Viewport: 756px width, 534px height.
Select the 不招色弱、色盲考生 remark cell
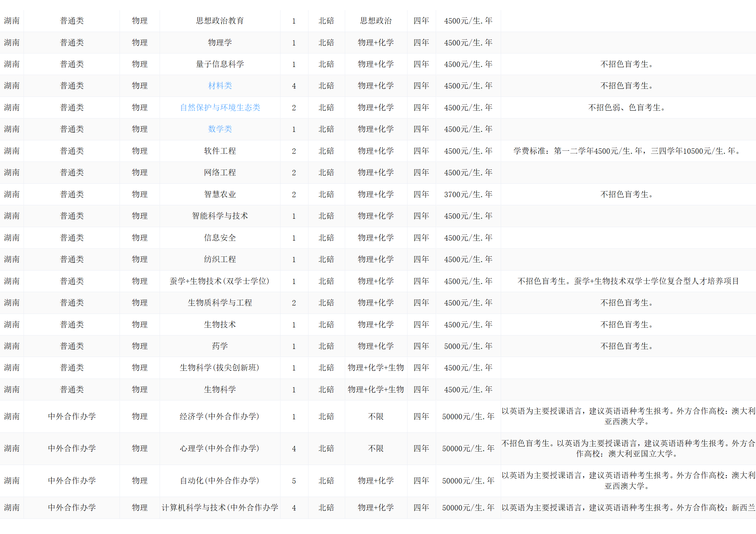pos(628,108)
